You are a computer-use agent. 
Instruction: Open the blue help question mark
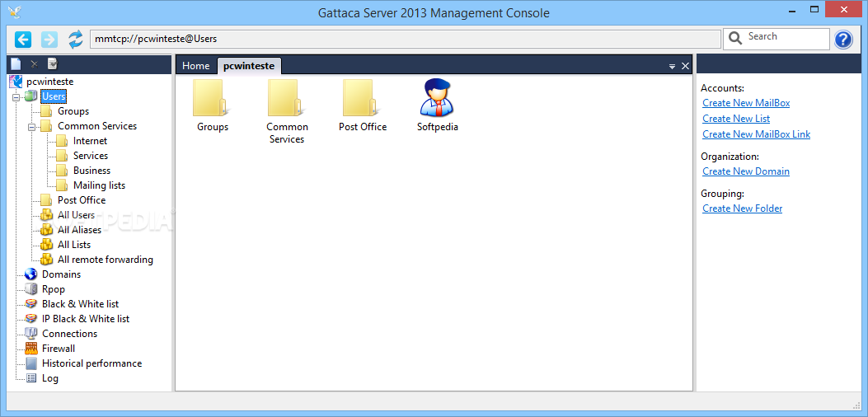point(843,40)
